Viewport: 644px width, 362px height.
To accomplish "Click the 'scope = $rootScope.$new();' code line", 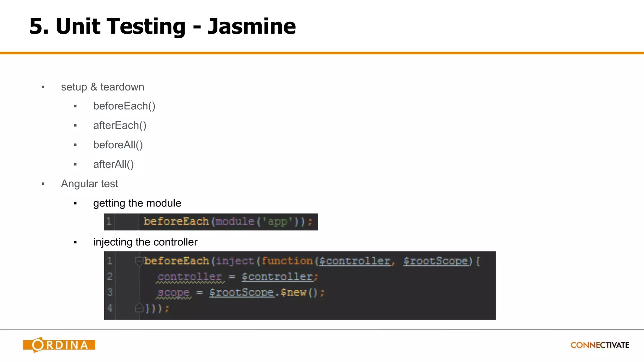I will pos(241,293).
